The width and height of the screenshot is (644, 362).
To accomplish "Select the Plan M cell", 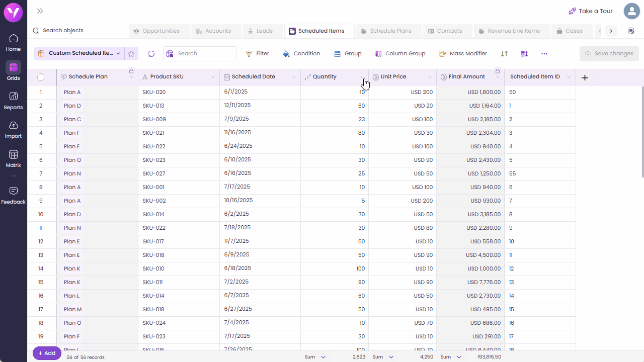I will [x=98, y=310].
